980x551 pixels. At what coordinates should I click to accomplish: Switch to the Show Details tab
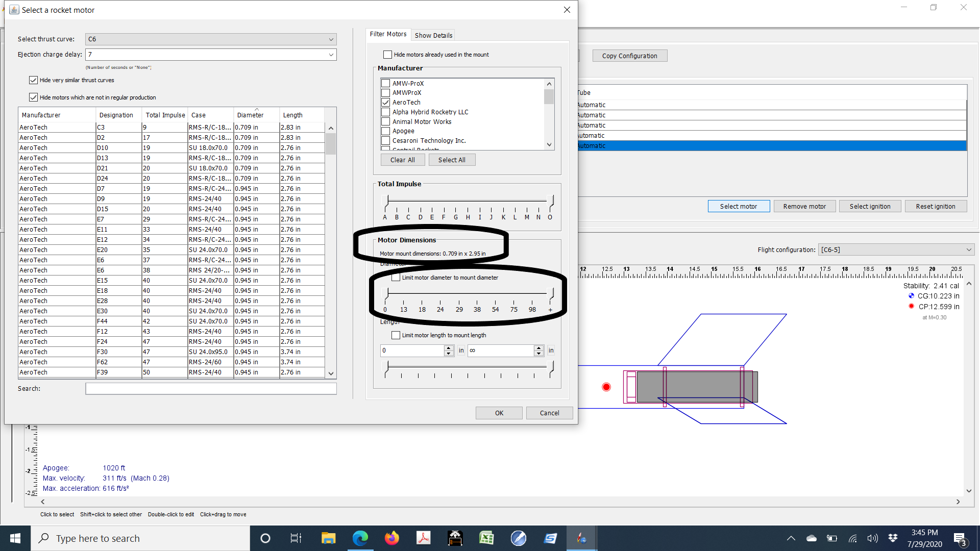pos(433,35)
